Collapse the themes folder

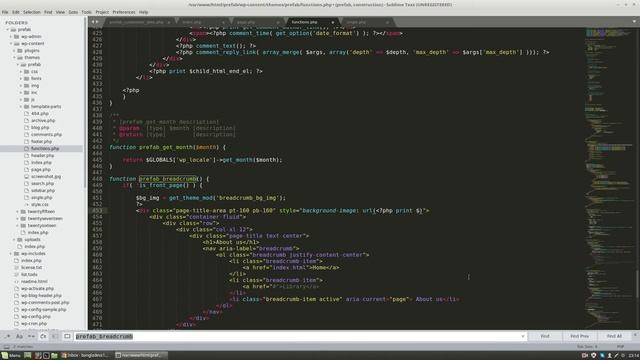pyautogui.click(x=14, y=58)
